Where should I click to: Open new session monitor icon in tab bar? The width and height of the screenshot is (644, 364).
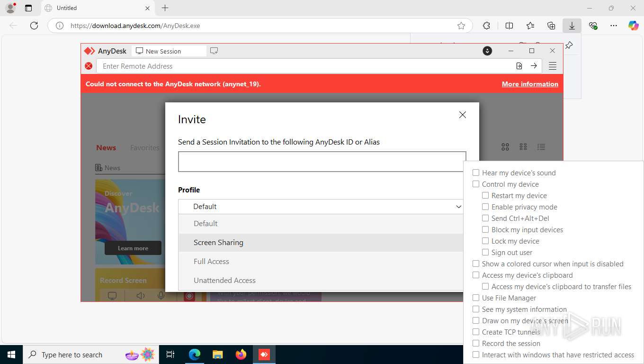(x=214, y=51)
